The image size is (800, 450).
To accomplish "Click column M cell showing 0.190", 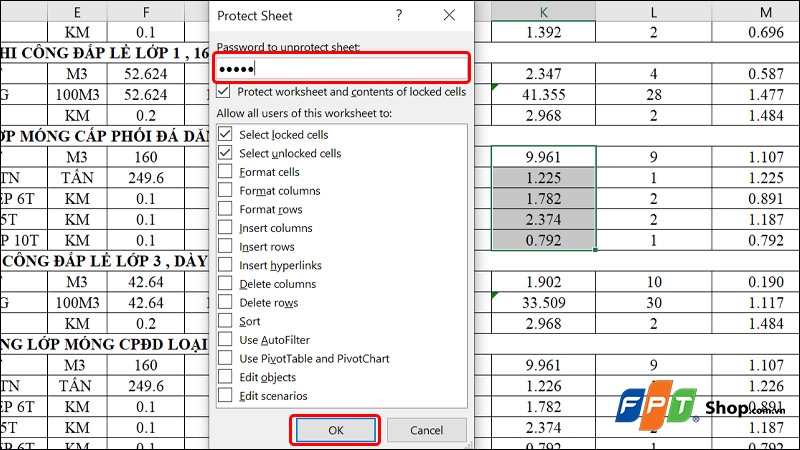I will (756, 282).
